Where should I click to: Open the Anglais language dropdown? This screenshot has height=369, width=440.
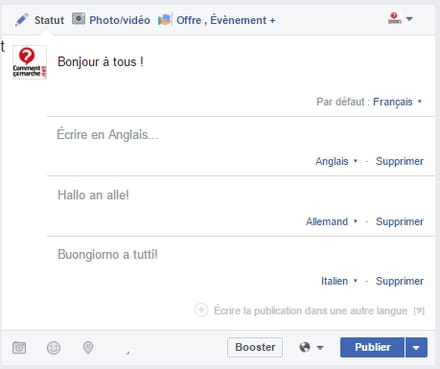click(x=336, y=161)
